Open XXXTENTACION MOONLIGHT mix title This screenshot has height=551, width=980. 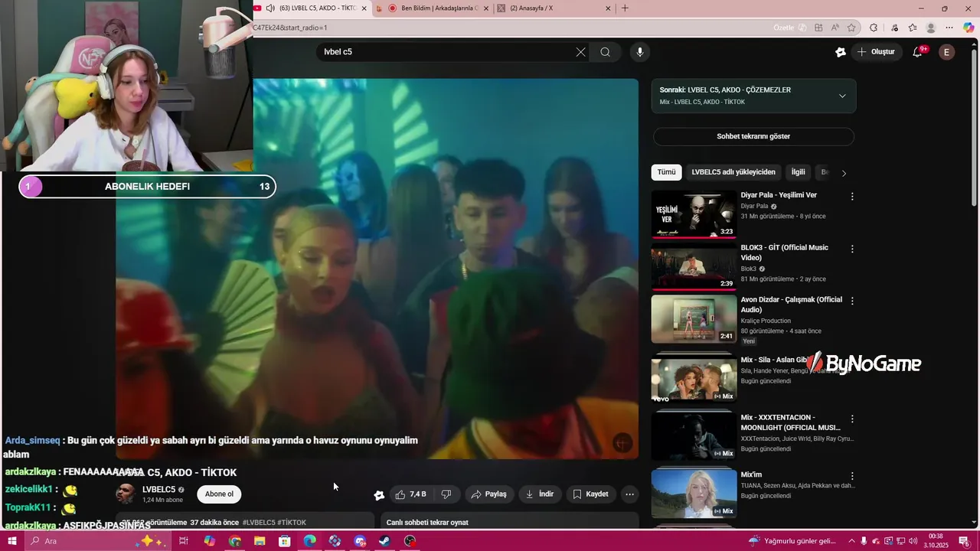[790, 422]
